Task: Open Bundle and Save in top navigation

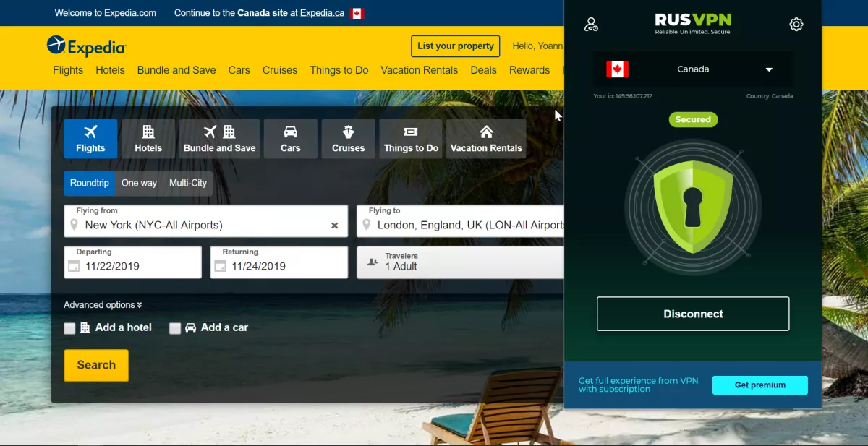Action: (x=176, y=70)
